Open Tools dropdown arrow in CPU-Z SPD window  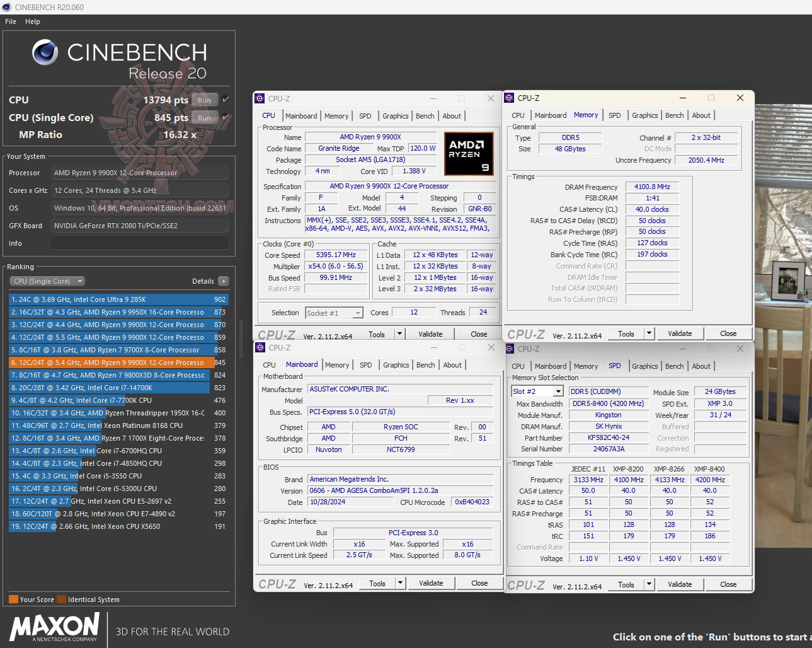click(x=649, y=584)
